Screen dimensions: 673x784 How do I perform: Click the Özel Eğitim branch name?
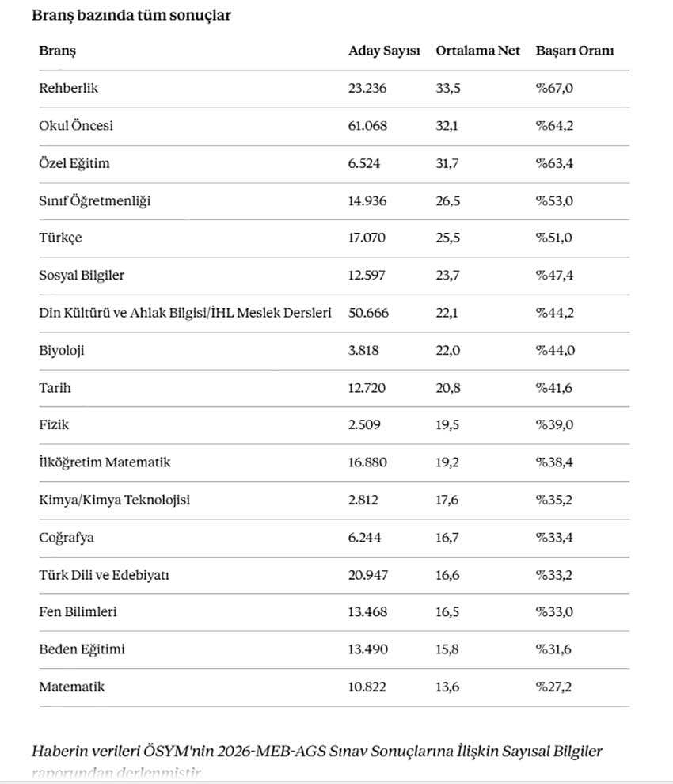[74, 163]
